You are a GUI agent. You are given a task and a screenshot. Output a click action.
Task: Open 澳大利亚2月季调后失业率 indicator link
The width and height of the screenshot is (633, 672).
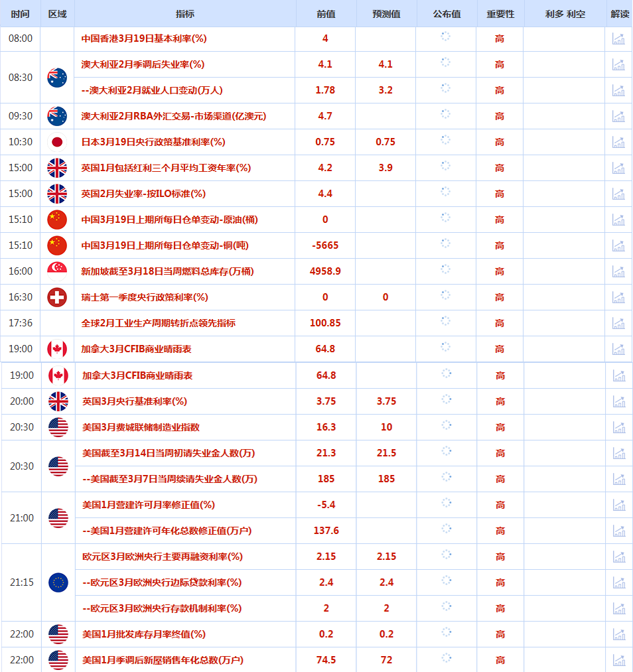point(142,64)
